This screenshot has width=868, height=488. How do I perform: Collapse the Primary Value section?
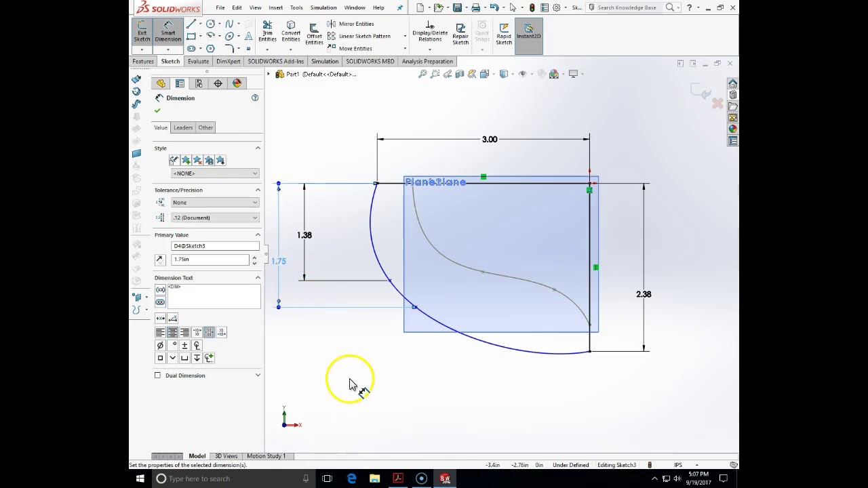coord(258,235)
